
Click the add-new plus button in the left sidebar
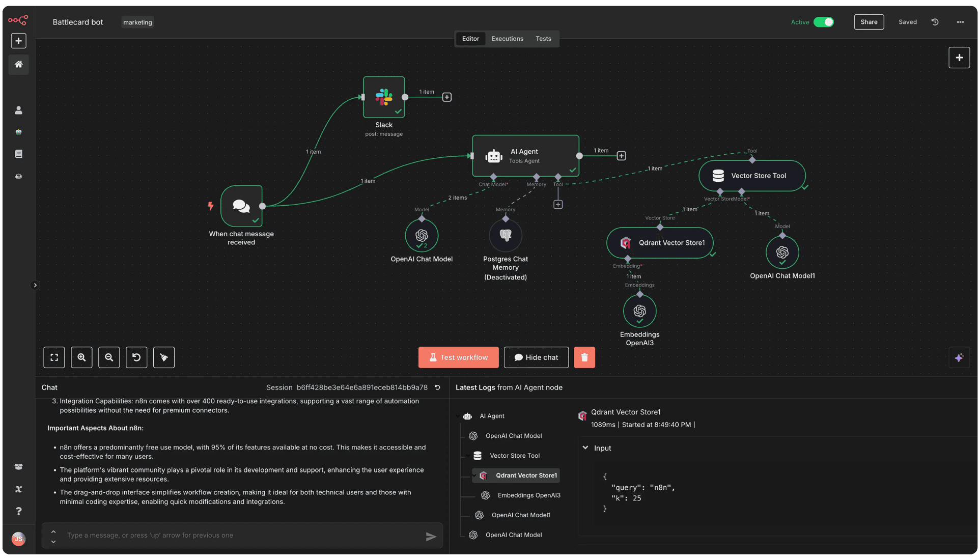[x=18, y=41]
